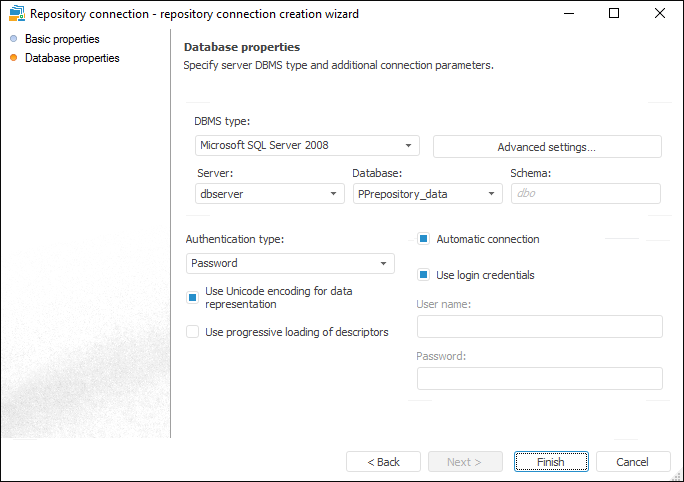The width and height of the screenshot is (684, 482).
Task: Maximize the wizard window
Action: pyautogui.click(x=614, y=14)
